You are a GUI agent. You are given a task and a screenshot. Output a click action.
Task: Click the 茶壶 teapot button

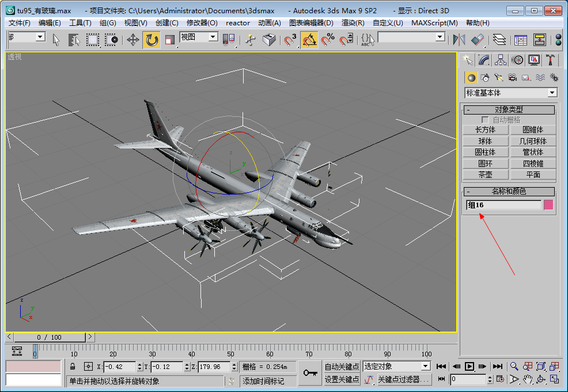485,174
